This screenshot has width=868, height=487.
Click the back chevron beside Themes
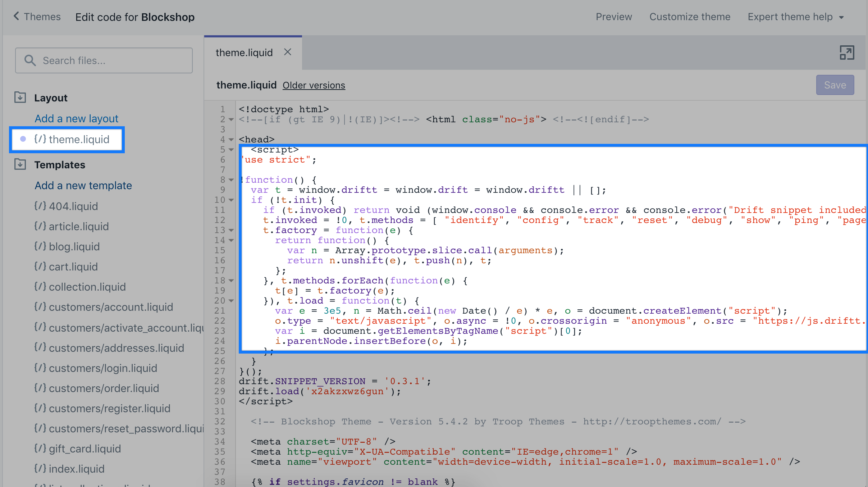click(16, 16)
